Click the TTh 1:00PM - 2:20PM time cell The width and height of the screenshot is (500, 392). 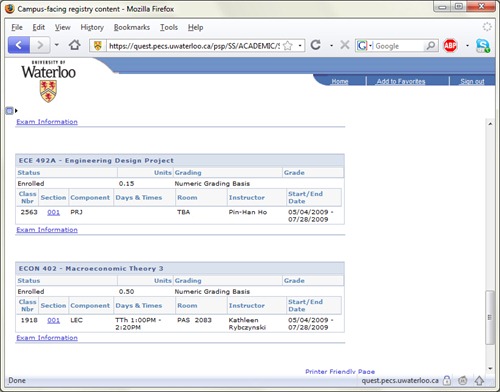[x=138, y=324]
